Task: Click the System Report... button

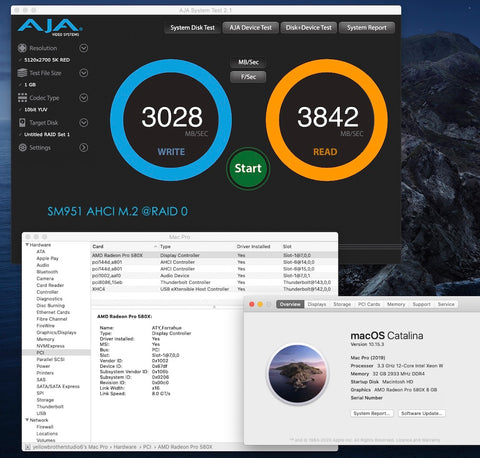Action: coord(372,413)
